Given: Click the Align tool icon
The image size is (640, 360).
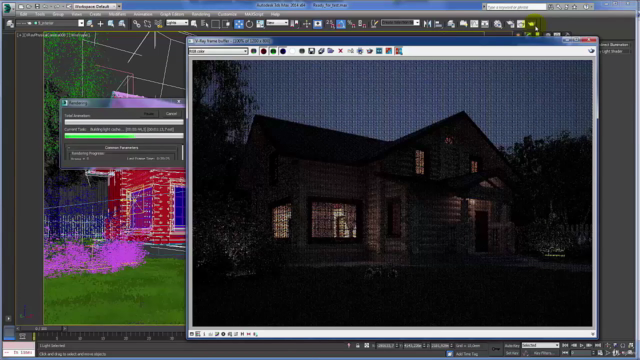Looking at the screenshot, I should tap(438, 24).
